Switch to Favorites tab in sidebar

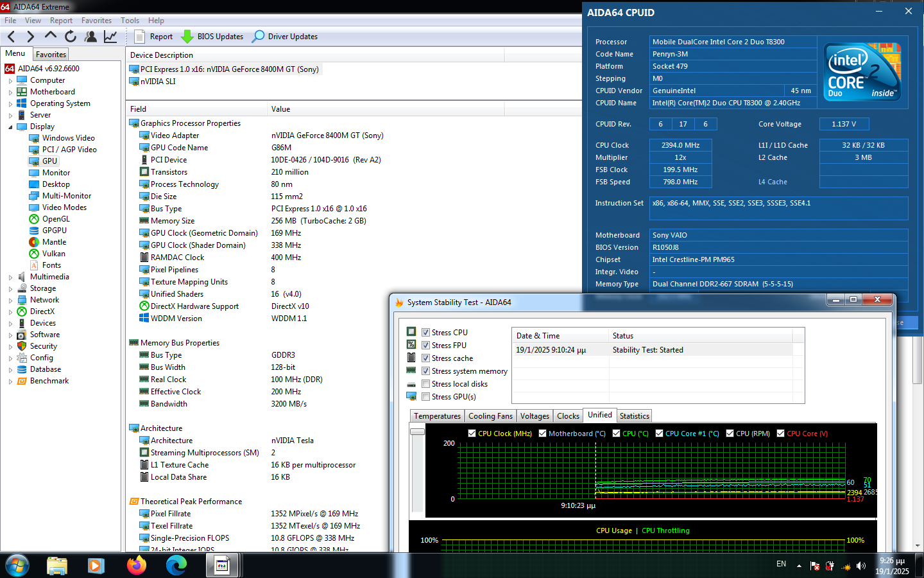(51, 55)
